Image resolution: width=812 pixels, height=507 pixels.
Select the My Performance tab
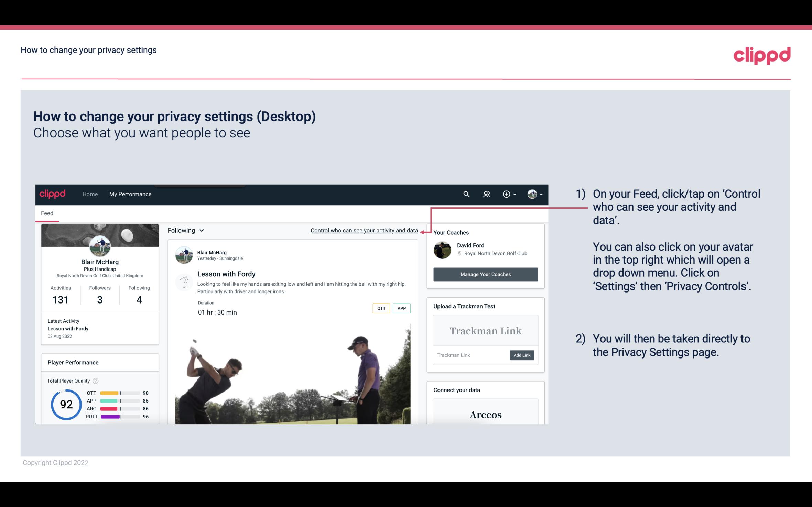click(x=130, y=193)
